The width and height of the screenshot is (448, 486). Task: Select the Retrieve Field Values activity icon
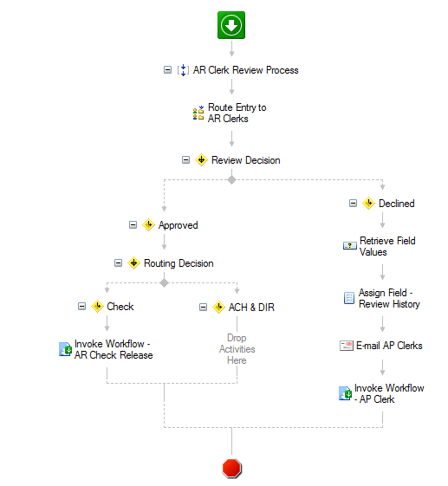pos(350,246)
